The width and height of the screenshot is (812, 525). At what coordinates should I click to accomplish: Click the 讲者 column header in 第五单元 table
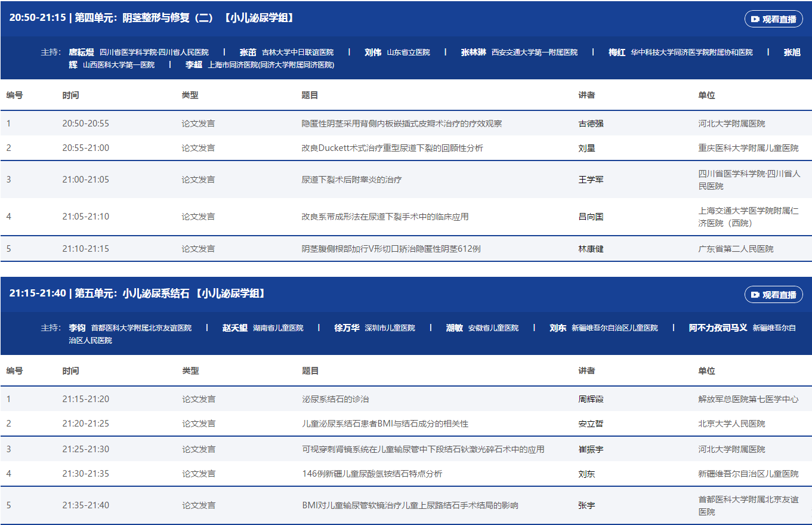[586, 371]
